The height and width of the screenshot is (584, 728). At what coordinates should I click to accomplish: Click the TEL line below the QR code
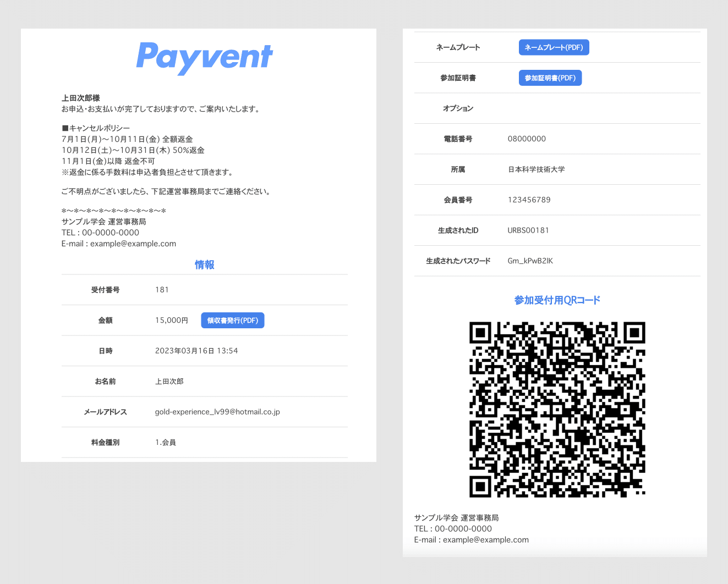click(x=453, y=529)
